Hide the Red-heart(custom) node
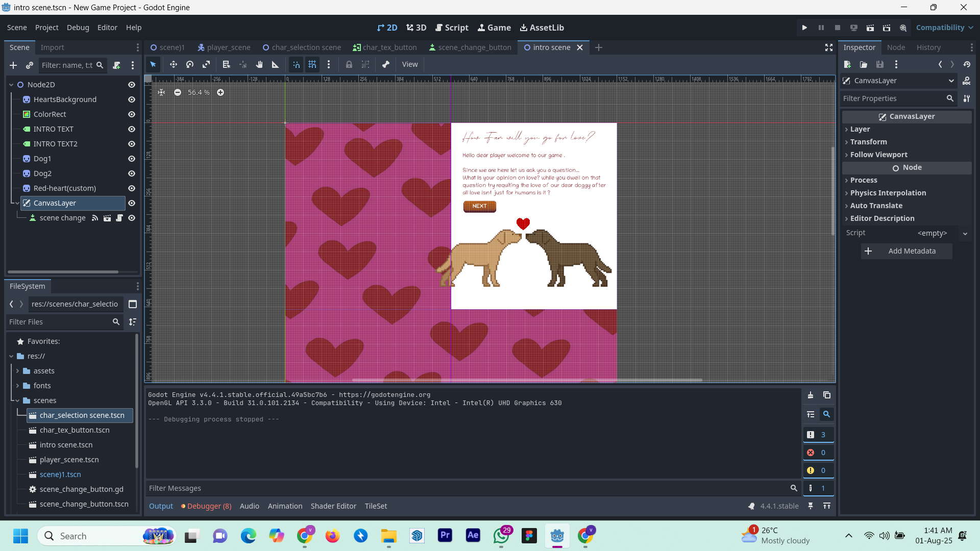Screen dimensions: 980x551 [x=132, y=188]
